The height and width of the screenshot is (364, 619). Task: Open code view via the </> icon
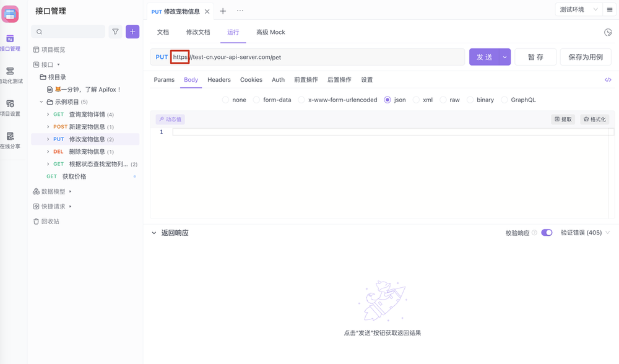pyautogui.click(x=608, y=79)
